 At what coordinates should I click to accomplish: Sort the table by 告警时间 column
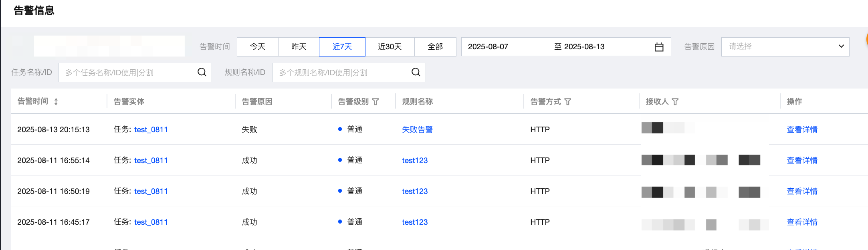point(56,102)
